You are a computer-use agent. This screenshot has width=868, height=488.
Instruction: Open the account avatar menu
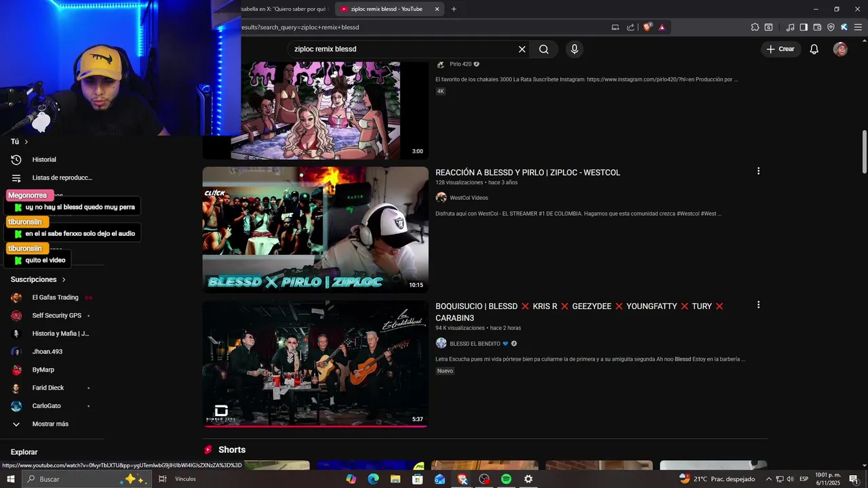tap(840, 49)
